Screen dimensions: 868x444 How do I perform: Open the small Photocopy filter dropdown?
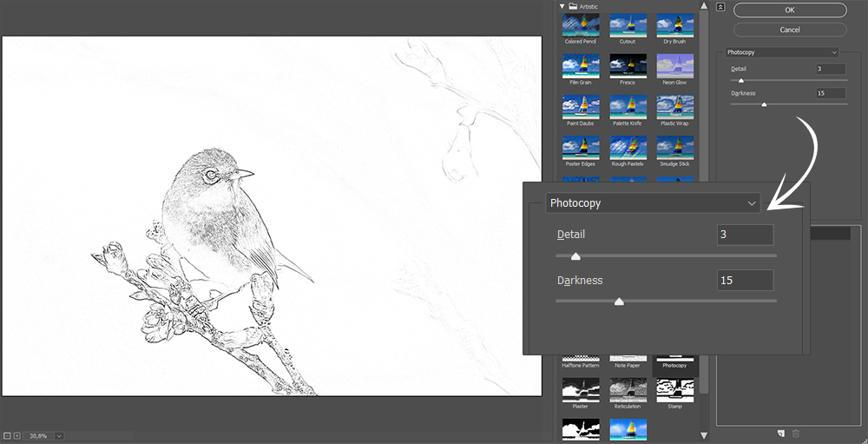[782, 52]
